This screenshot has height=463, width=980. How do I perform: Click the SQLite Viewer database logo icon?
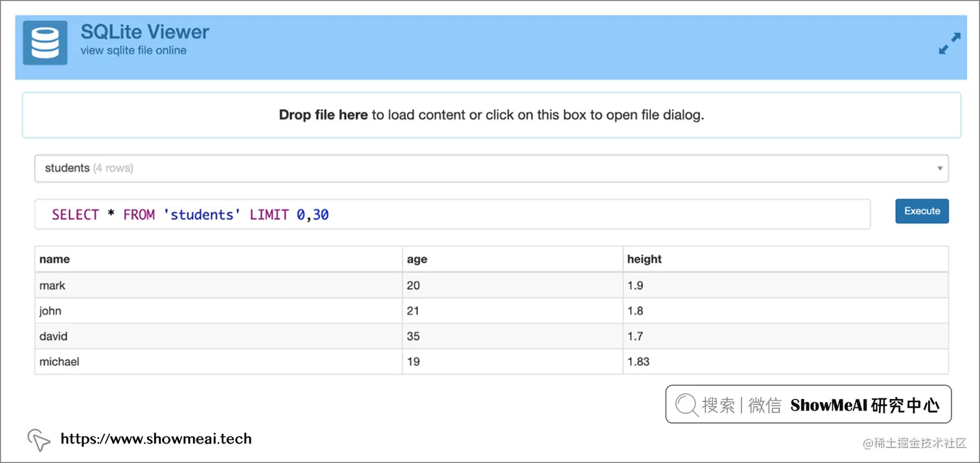pos(45,43)
